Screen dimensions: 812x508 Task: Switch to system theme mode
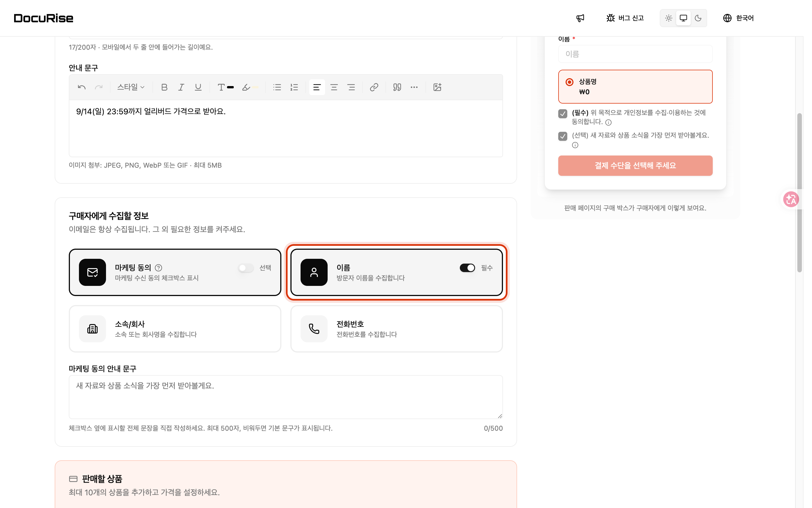click(x=683, y=18)
